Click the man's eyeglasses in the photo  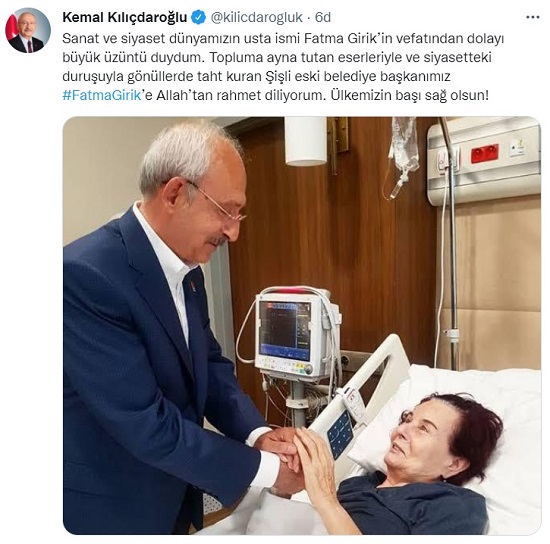(x=216, y=202)
